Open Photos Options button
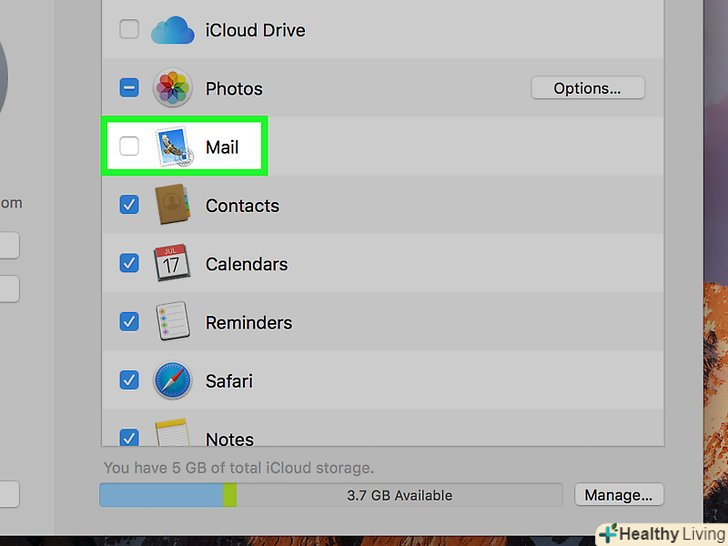The width and height of the screenshot is (728, 546). point(587,88)
